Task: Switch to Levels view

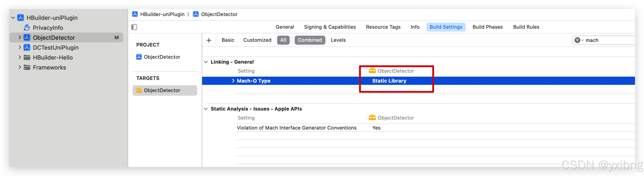Action: coord(338,40)
